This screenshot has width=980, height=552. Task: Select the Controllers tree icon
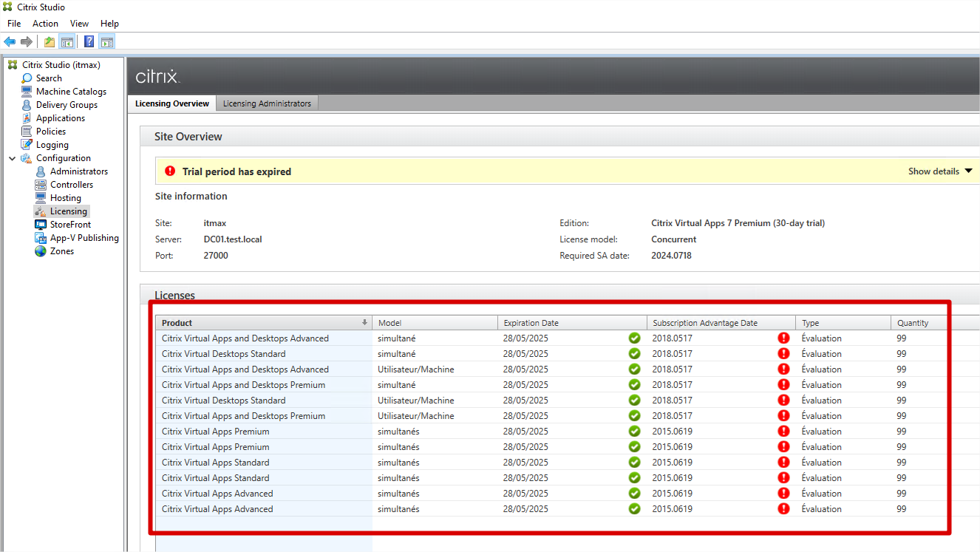click(x=41, y=185)
